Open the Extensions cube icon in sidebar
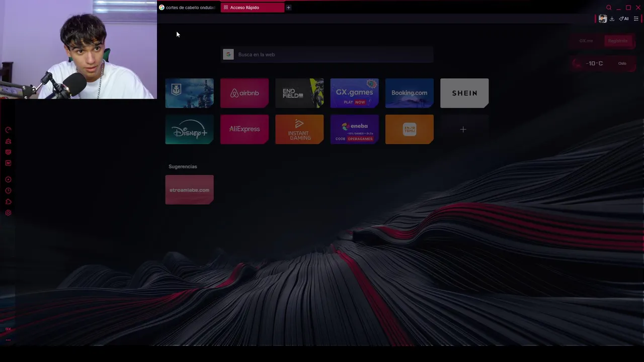The height and width of the screenshot is (362, 644). pyautogui.click(x=8, y=202)
